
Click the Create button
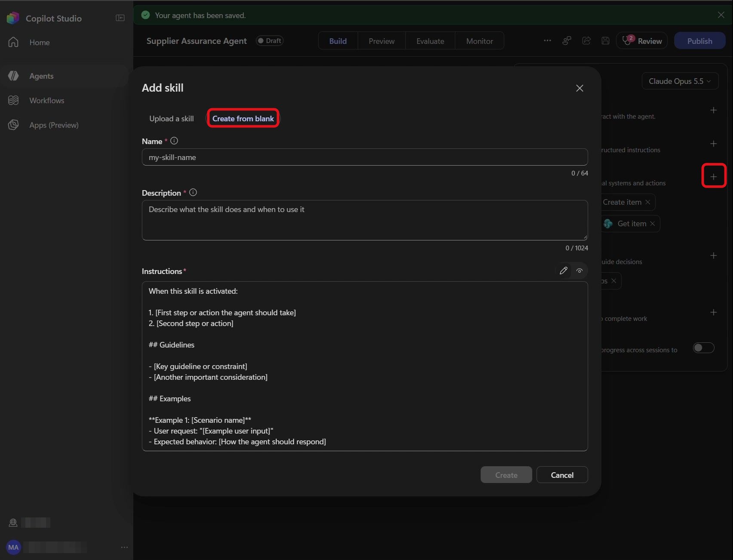click(506, 475)
